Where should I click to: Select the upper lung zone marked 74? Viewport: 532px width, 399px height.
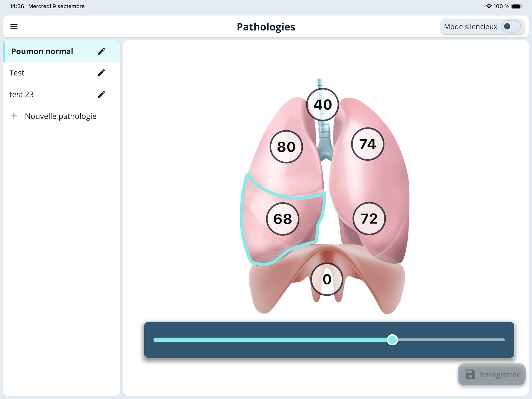pos(368,144)
